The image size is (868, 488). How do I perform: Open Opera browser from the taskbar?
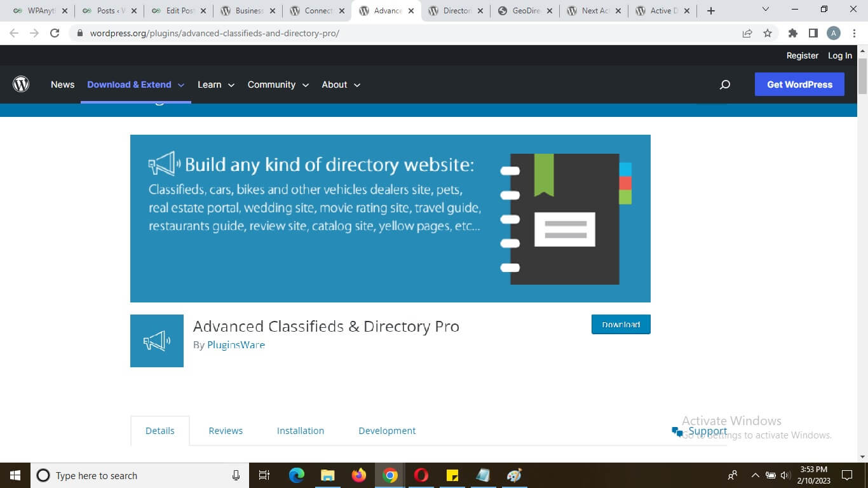(421, 475)
